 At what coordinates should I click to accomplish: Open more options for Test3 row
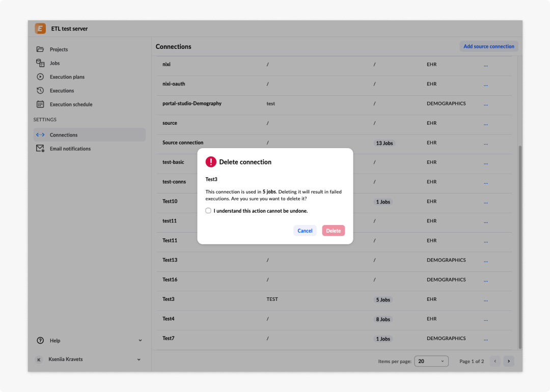pos(486,300)
